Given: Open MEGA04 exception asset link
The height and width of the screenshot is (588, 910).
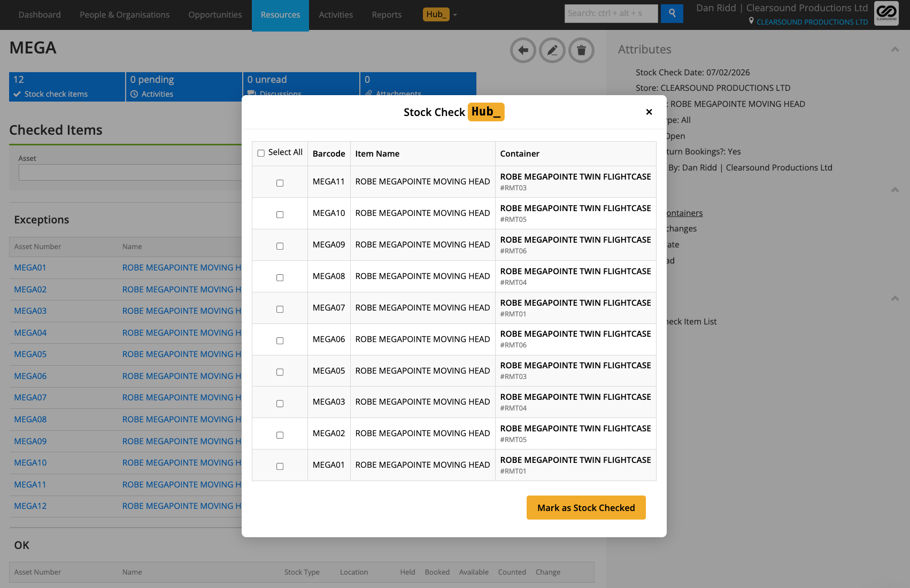Looking at the screenshot, I should [30, 332].
